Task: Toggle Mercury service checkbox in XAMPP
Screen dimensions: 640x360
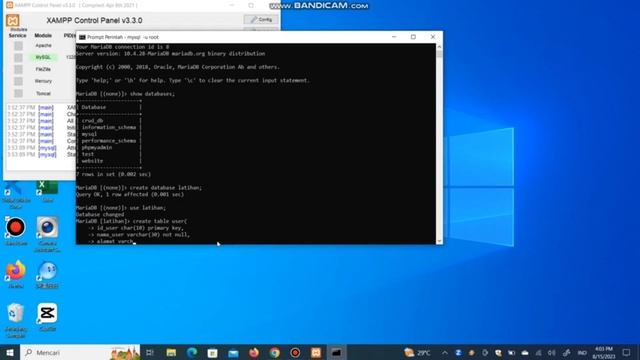Action: [18, 81]
